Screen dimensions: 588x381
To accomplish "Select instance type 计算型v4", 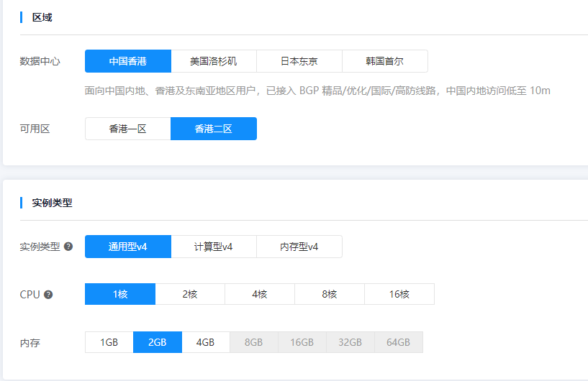I will click(214, 247).
